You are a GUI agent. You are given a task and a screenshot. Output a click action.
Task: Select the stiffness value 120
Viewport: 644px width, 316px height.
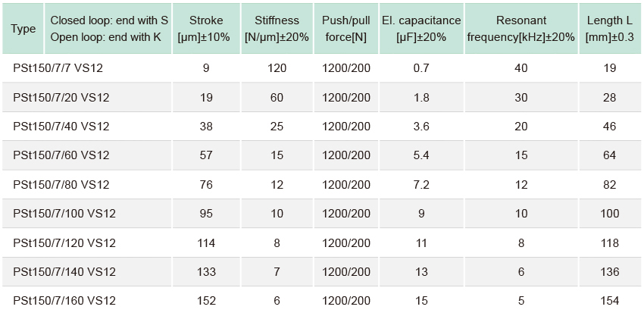tap(277, 68)
